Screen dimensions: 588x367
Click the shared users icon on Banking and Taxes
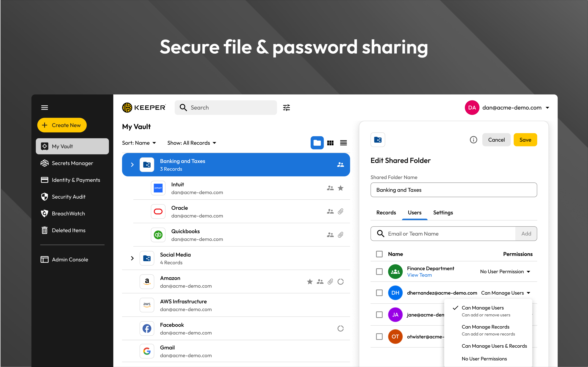pos(341,165)
